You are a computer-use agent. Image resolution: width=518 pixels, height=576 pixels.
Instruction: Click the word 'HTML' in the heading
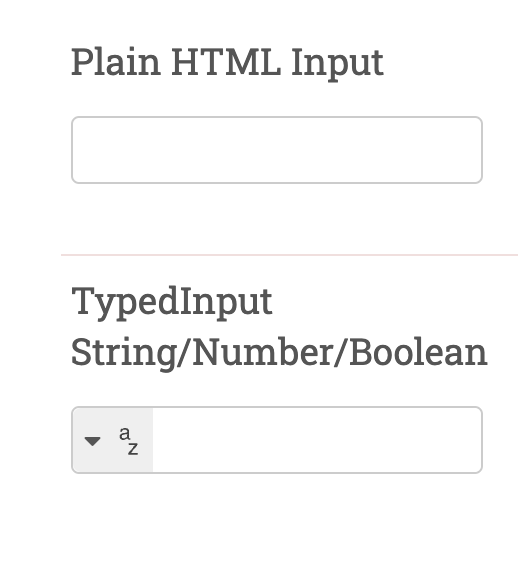[x=226, y=62]
